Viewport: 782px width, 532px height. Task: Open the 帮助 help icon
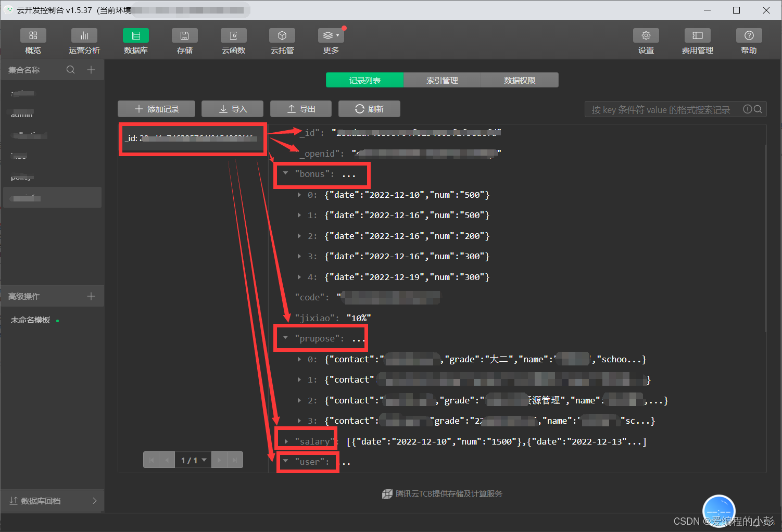click(749, 35)
